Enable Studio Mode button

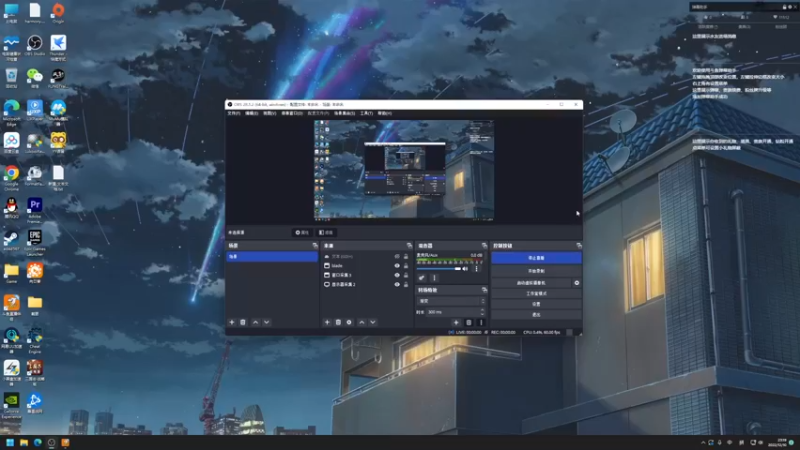(x=536, y=293)
